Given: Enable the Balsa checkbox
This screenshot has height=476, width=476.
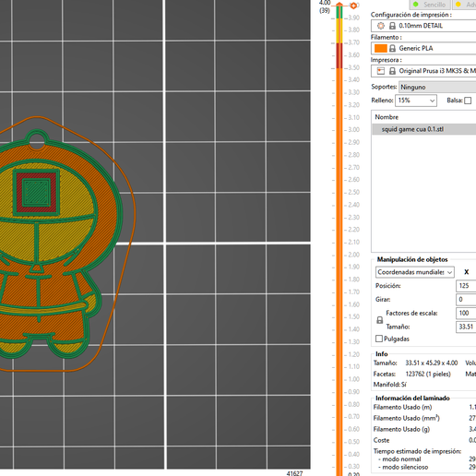Looking at the screenshot, I should (x=468, y=101).
